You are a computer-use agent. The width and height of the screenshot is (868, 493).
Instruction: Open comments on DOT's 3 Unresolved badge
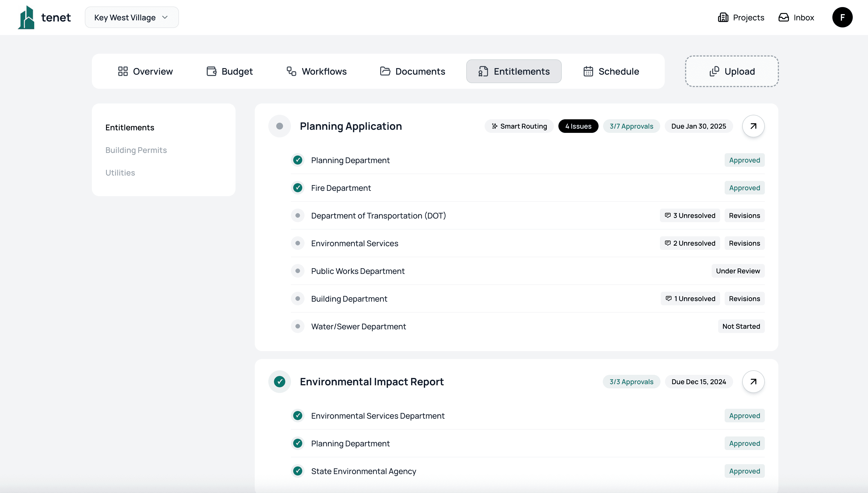pyautogui.click(x=690, y=215)
